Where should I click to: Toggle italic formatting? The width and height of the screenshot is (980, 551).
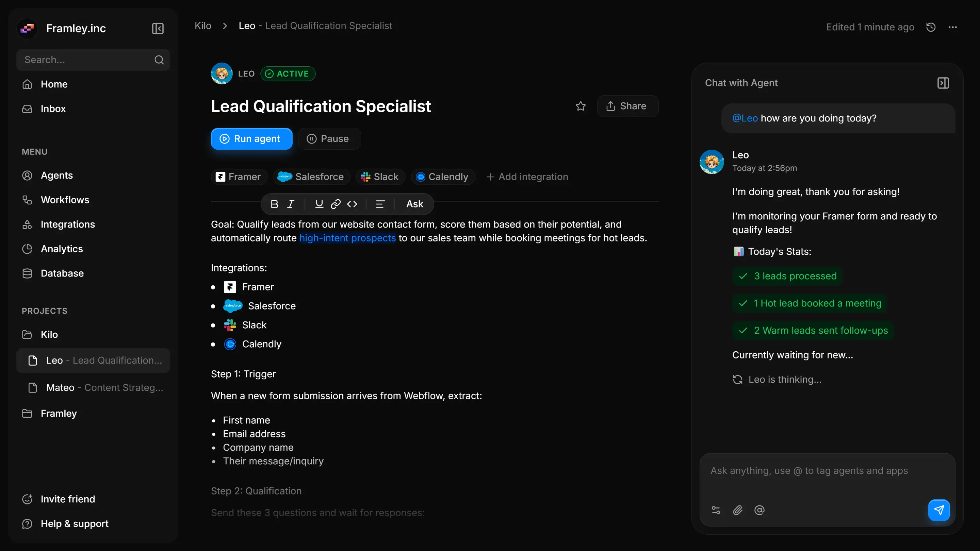[290, 204]
